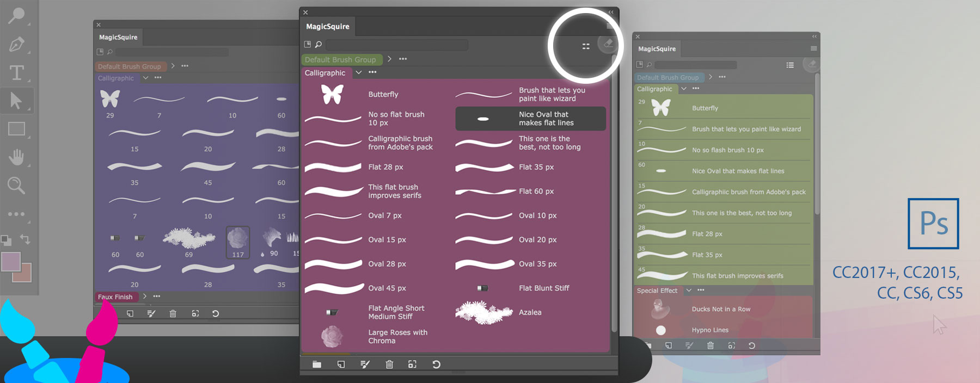Click the circular reset arrow in center panel
The width and height of the screenshot is (980, 383).
[x=436, y=365]
